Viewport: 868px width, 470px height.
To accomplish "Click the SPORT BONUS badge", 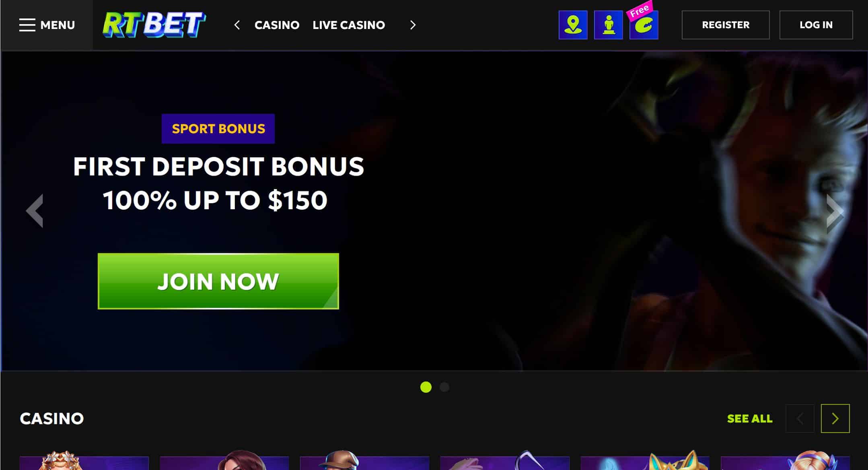I will pyautogui.click(x=218, y=129).
